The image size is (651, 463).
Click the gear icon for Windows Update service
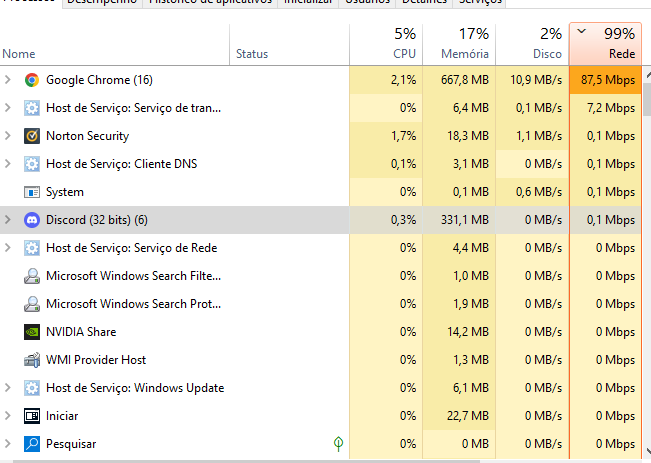(32, 387)
